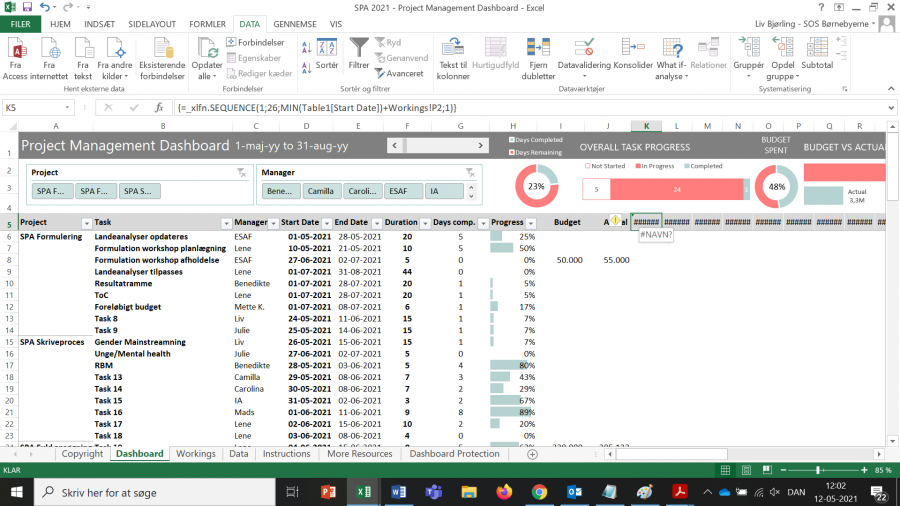Undo the last action
The width and height of the screenshot is (900, 506).
[45, 7]
